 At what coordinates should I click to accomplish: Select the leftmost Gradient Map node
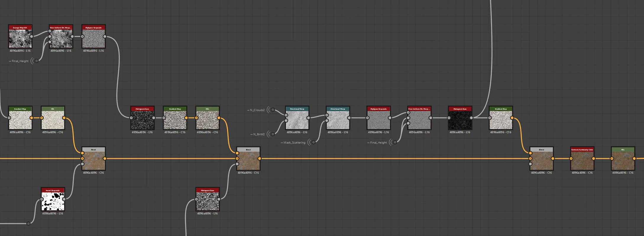tap(20, 118)
